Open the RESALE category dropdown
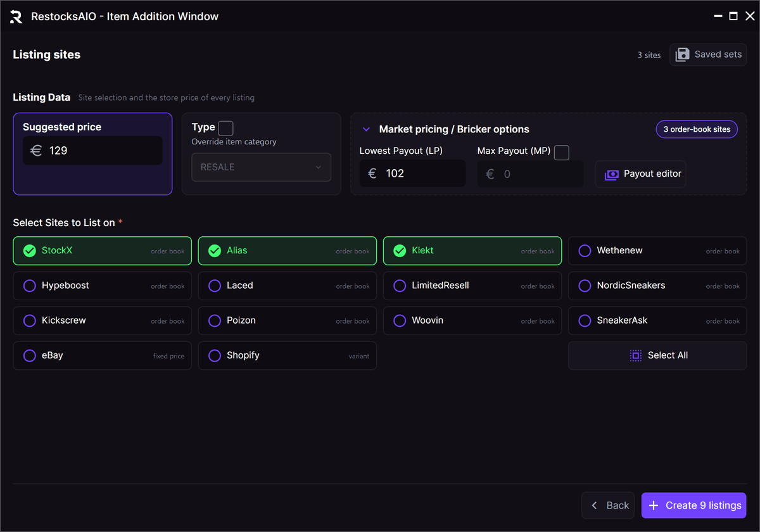This screenshot has width=760, height=532. click(x=261, y=167)
